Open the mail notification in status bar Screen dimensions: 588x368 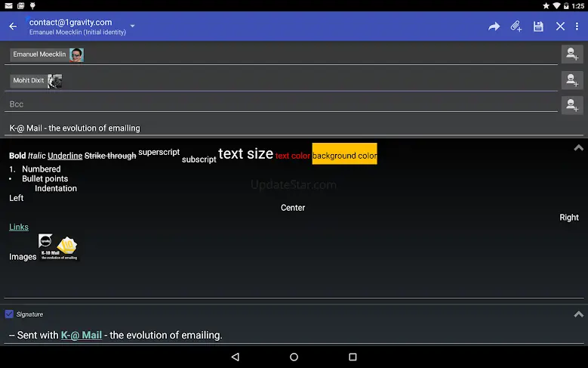click(8, 5)
